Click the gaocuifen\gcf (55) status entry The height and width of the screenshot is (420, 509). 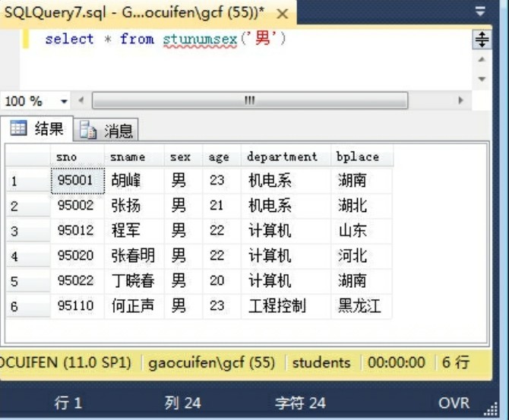point(212,362)
